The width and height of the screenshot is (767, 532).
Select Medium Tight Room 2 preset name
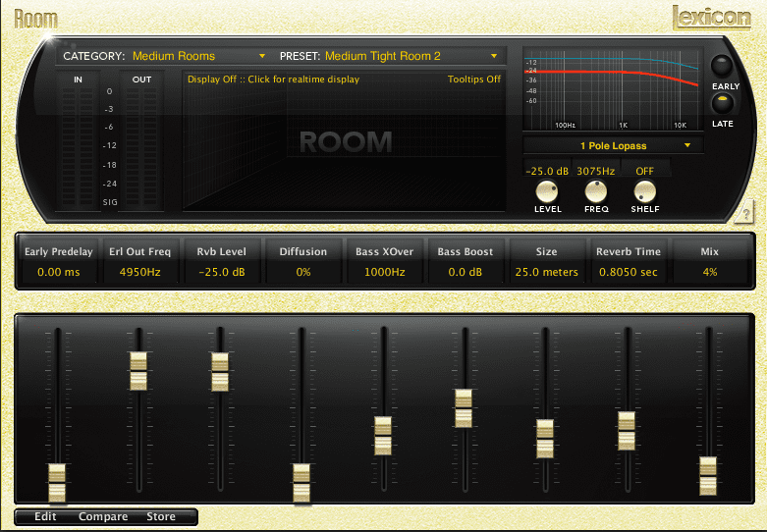(x=383, y=56)
